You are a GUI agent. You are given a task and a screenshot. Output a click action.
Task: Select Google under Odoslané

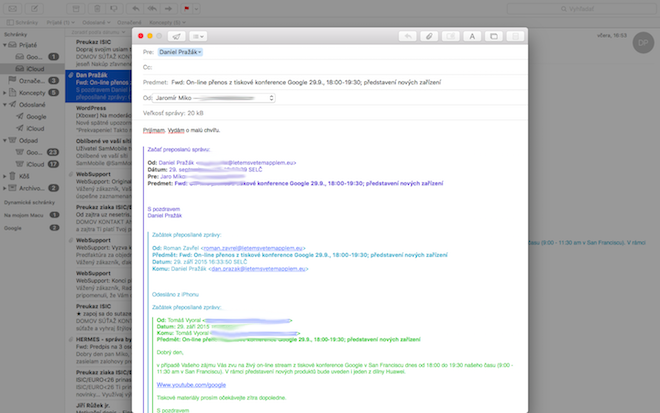(33, 117)
